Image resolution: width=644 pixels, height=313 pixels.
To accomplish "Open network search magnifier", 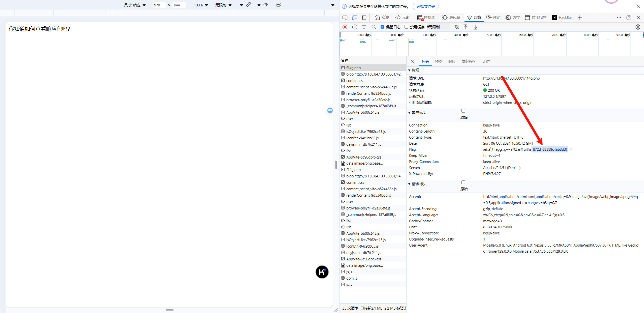I will point(374,27).
